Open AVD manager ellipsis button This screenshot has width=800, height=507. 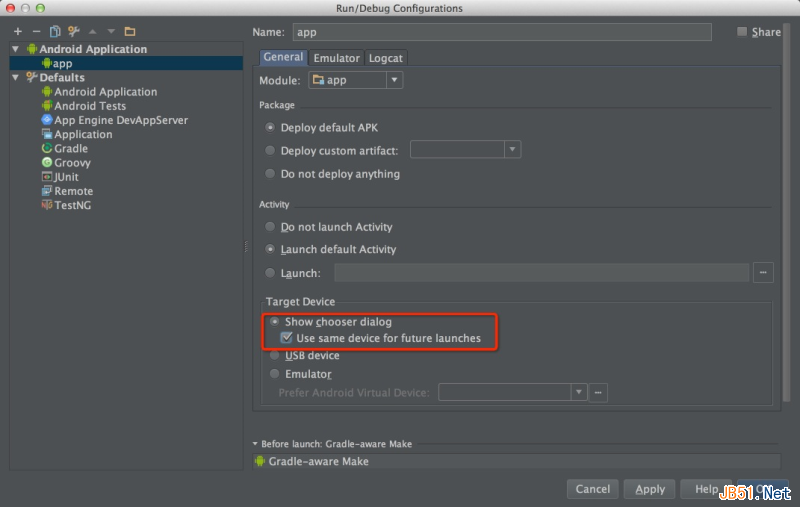point(598,392)
